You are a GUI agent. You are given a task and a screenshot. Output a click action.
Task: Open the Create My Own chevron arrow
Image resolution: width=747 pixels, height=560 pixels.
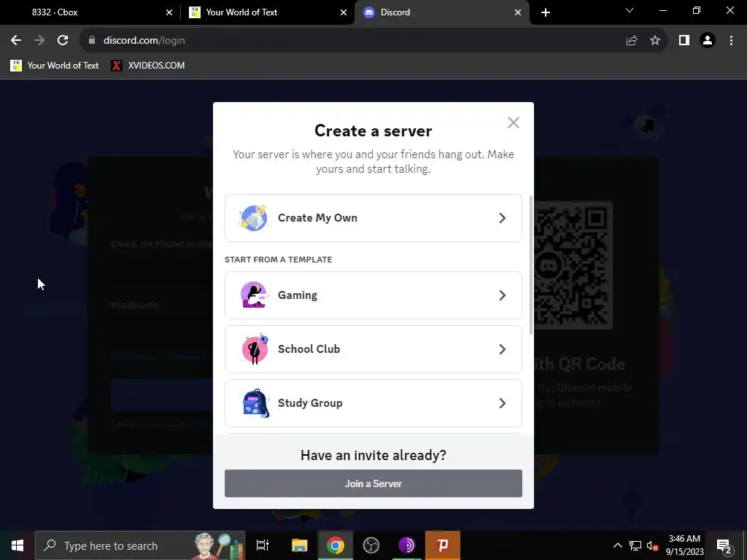pyautogui.click(x=502, y=218)
